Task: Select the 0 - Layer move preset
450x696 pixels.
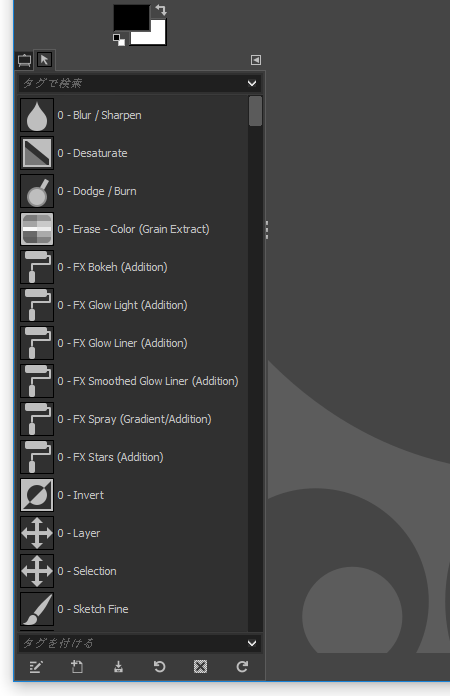Action: click(x=134, y=533)
